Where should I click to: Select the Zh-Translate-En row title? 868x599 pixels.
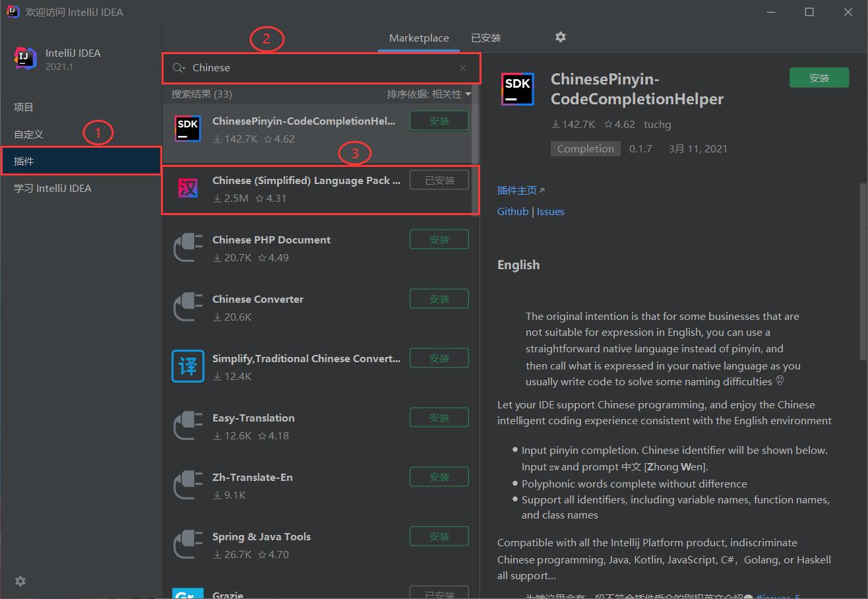[x=253, y=477]
